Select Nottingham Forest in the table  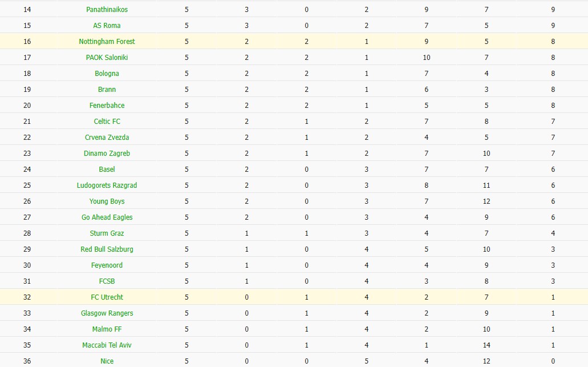(x=107, y=42)
